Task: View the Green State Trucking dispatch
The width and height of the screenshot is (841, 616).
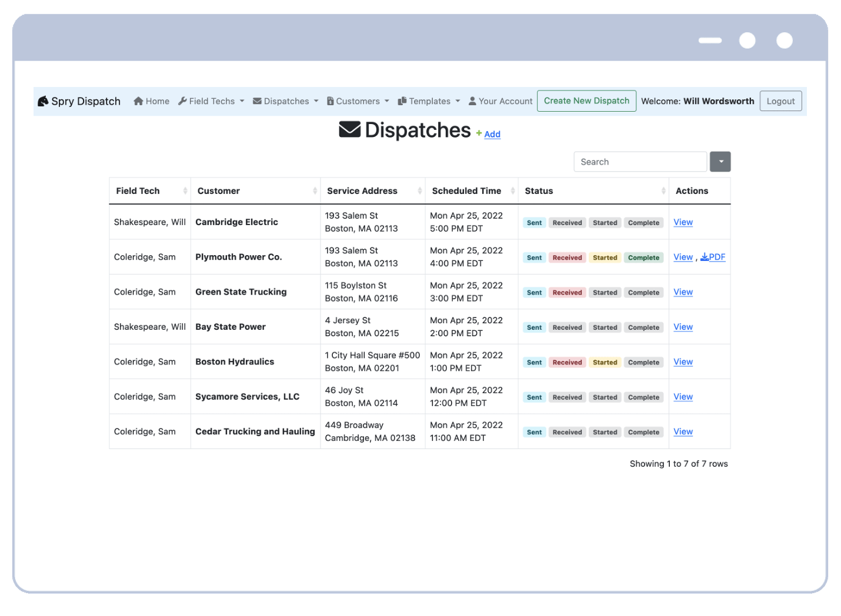Action: (683, 292)
